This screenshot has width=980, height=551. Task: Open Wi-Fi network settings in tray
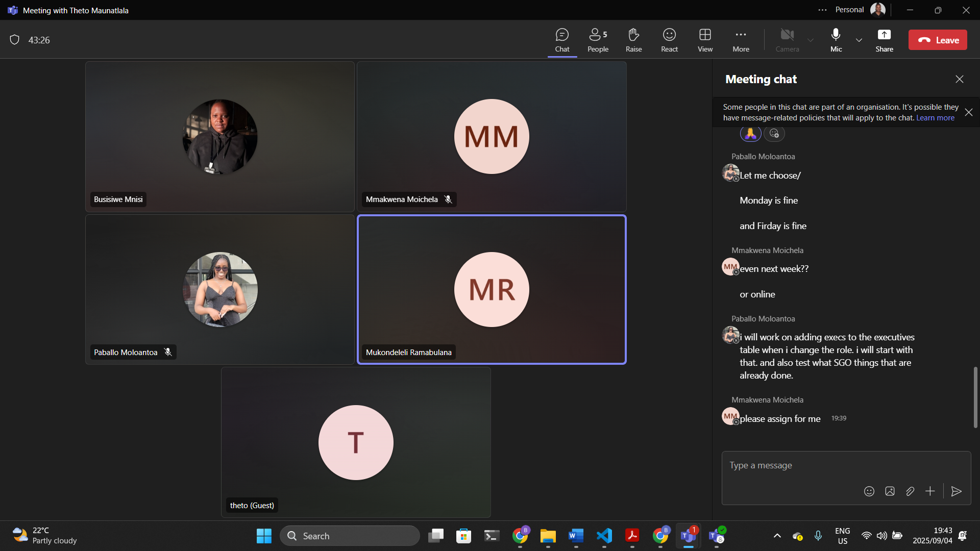point(866,536)
